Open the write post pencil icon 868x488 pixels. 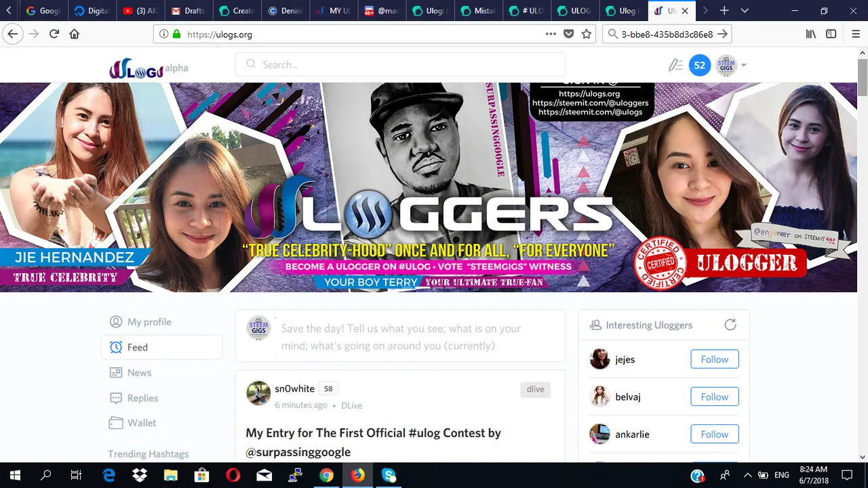pyautogui.click(x=675, y=65)
